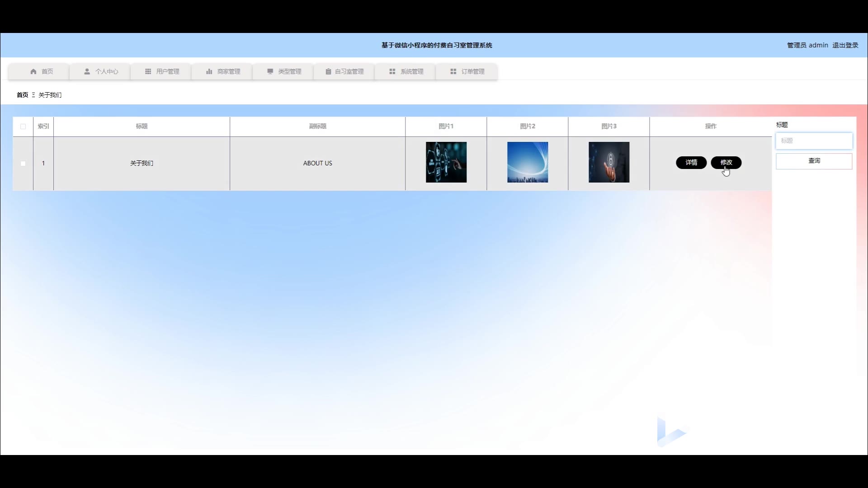Click the person icon for 个人中心
Viewport: 868px width, 488px height.
tap(87, 71)
